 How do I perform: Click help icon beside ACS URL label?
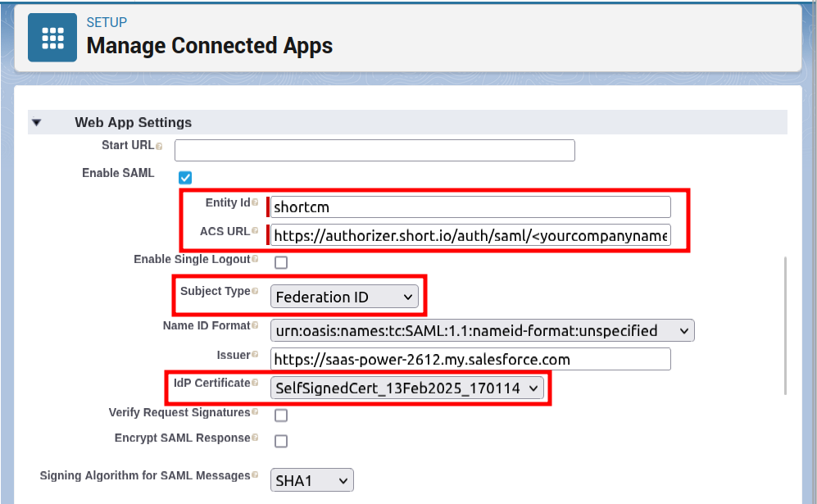tap(255, 232)
